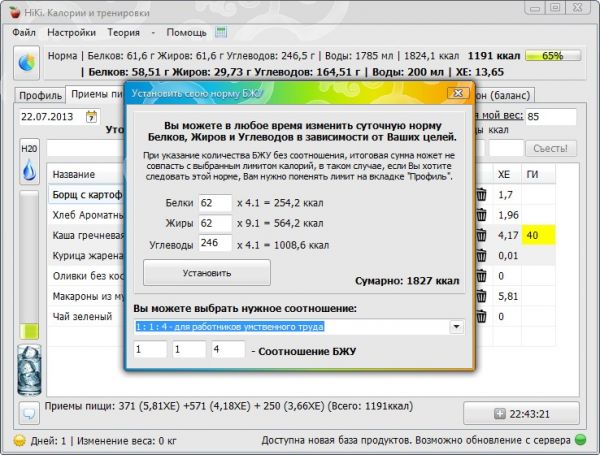Viewport: 600px width, 455px height.
Task: Click the speech bubble icon at bottom left
Action: pyautogui.click(x=28, y=412)
